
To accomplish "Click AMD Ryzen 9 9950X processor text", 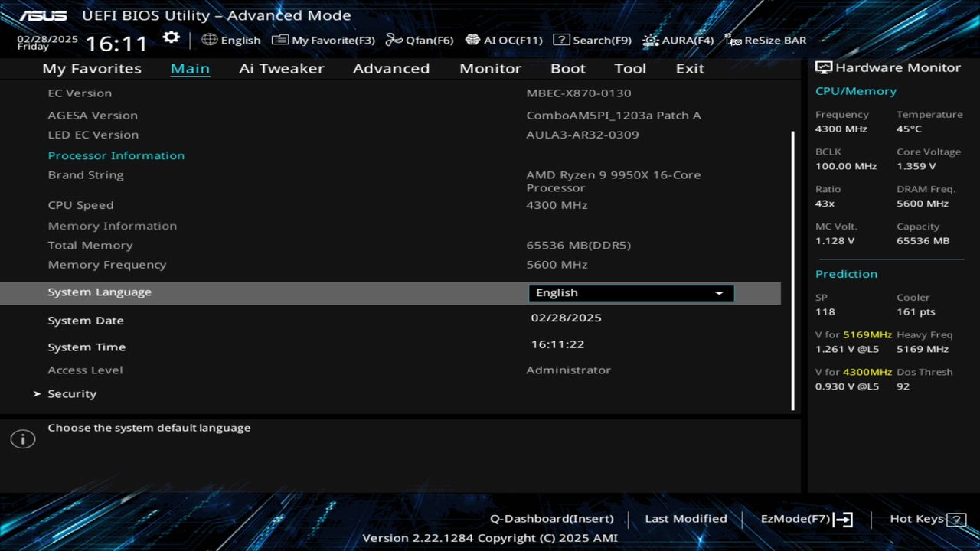I will [x=613, y=181].
